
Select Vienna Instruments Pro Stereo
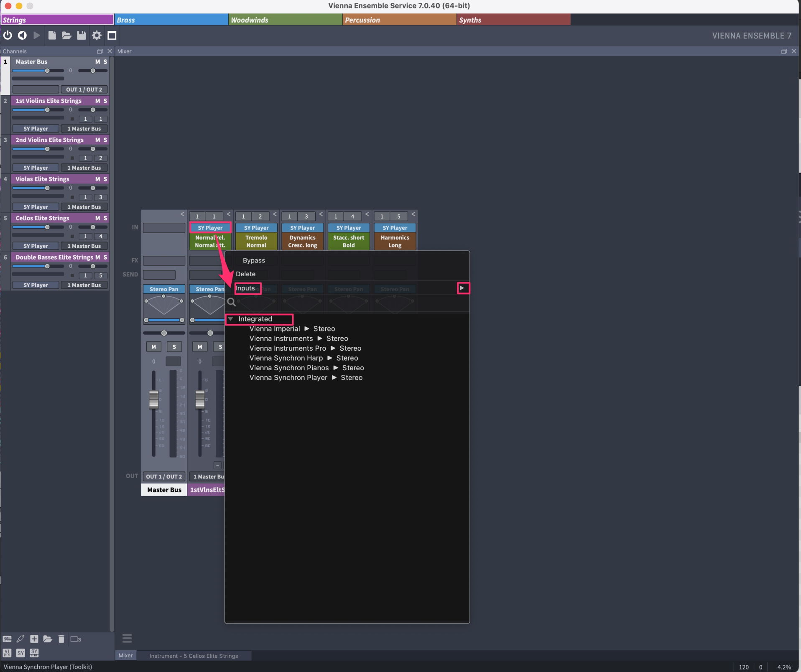(305, 349)
